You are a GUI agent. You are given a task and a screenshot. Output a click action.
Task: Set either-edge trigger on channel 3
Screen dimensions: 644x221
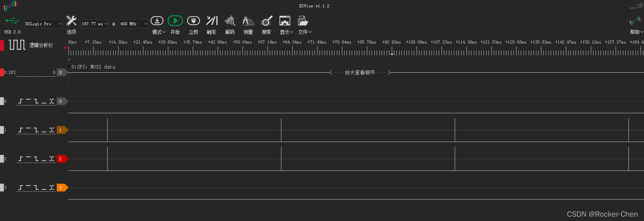tap(52, 188)
